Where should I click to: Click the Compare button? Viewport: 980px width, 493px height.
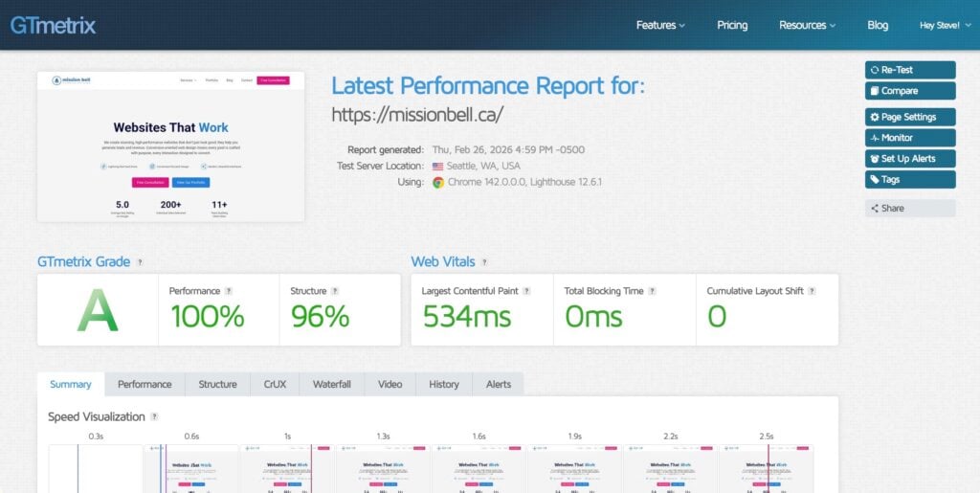(909, 91)
